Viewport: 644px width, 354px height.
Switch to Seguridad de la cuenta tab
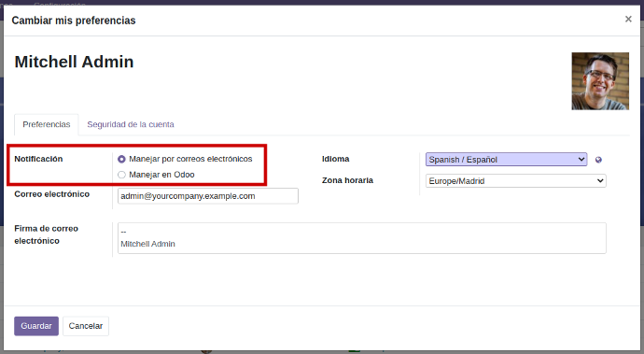[131, 124]
